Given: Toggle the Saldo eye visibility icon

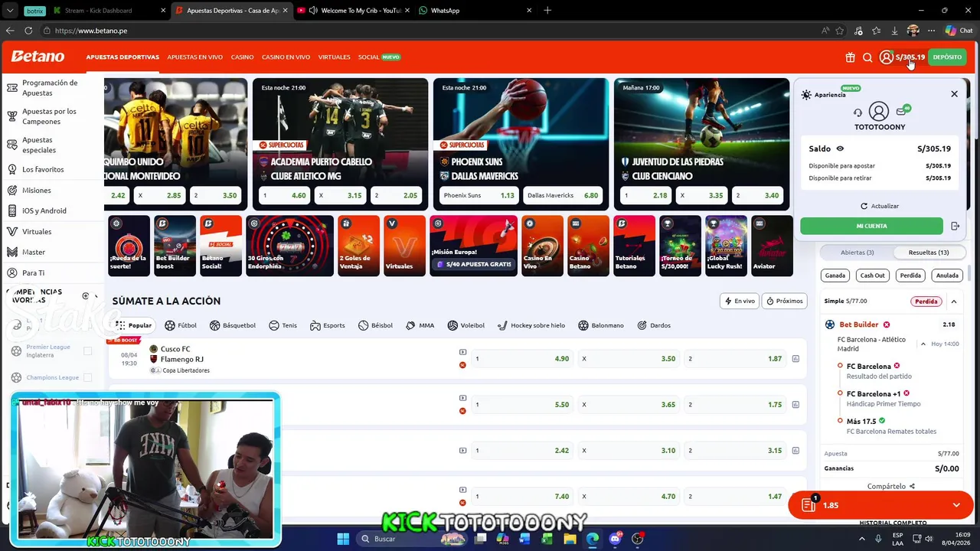Looking at the screenshot, I should click(x=840, y=148).
